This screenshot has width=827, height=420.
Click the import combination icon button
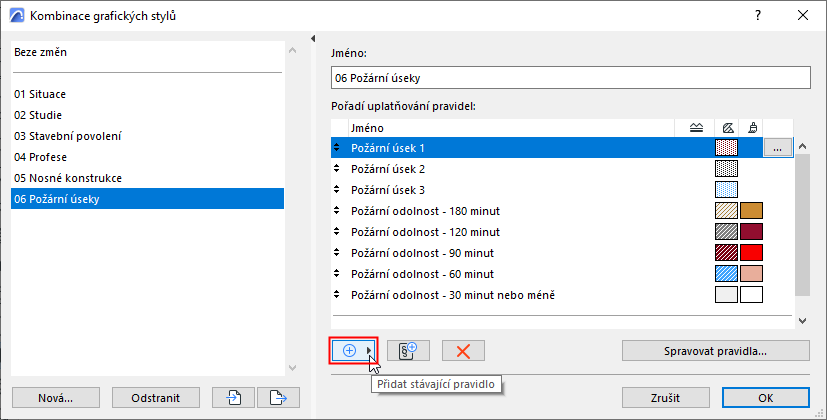tap(232, 397)
